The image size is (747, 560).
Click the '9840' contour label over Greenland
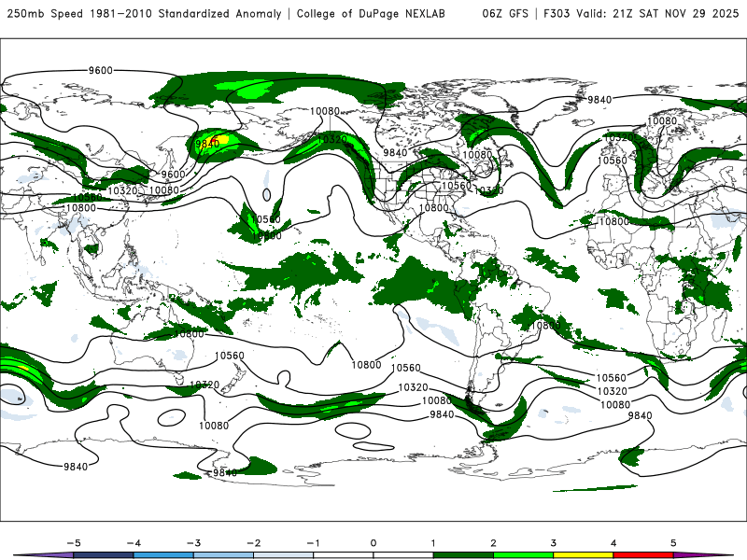tap(599, 100)
